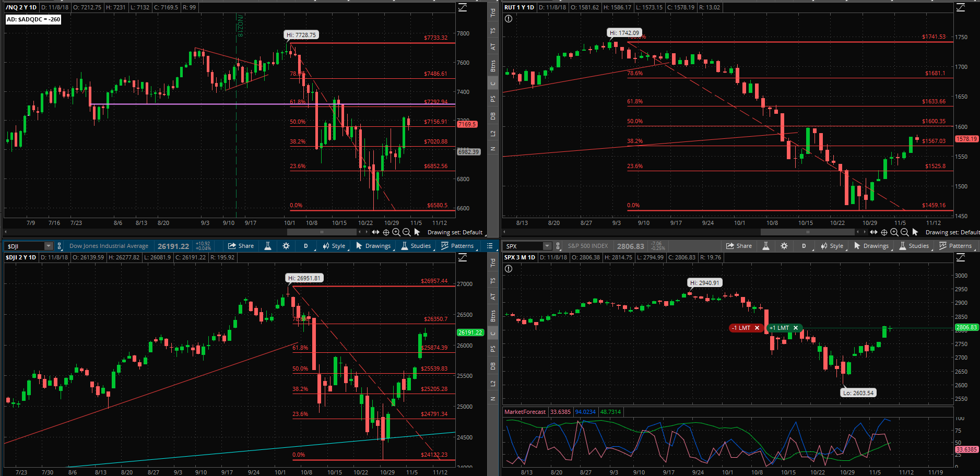This screenshot has height=476, width=980.
Task: Open the Trd side tab on $DJI chart
Action: (493, 263)
